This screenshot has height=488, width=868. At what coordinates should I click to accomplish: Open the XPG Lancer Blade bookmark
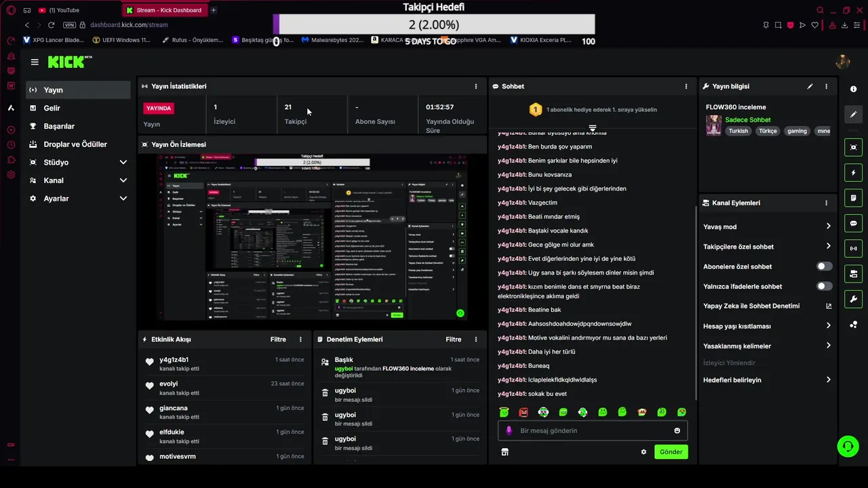(x=54, y=40)
